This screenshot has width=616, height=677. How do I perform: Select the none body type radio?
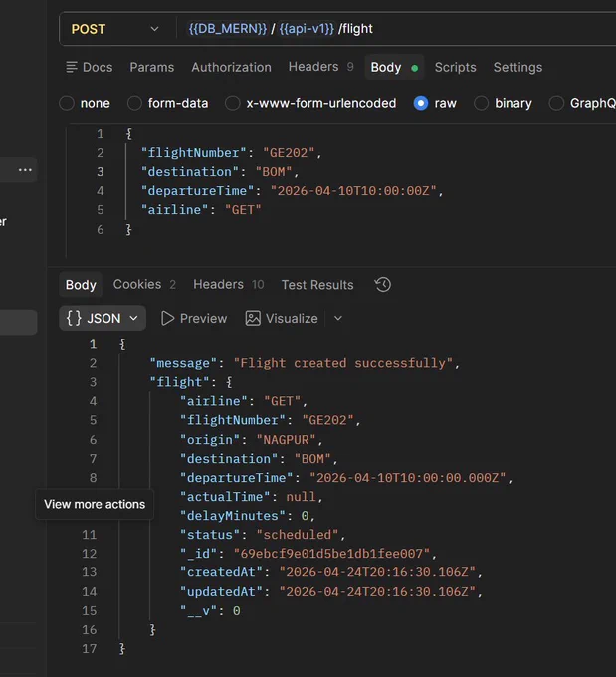pos(67,103)
